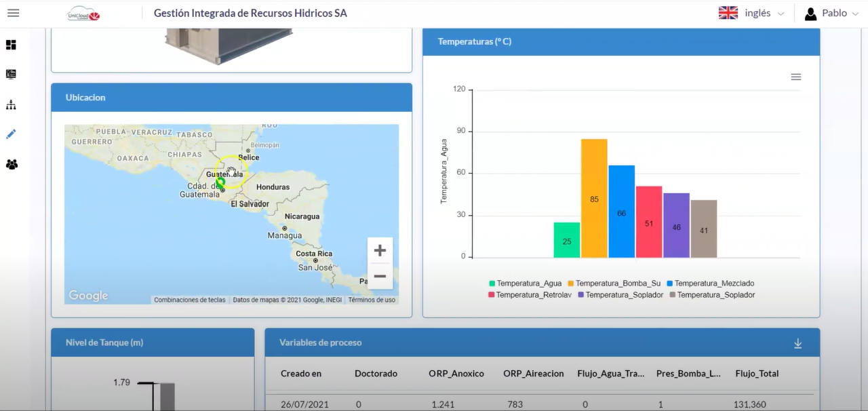Sort by the ORP_Aireacion column header
Screen dimensions: 868x411
(534, 374)
